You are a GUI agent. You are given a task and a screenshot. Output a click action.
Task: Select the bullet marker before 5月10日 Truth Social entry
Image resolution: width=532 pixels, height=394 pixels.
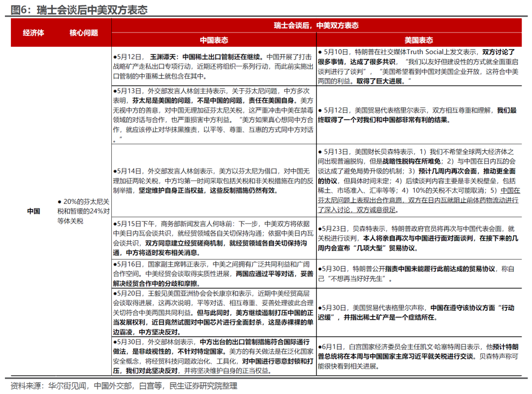(319, 54)
